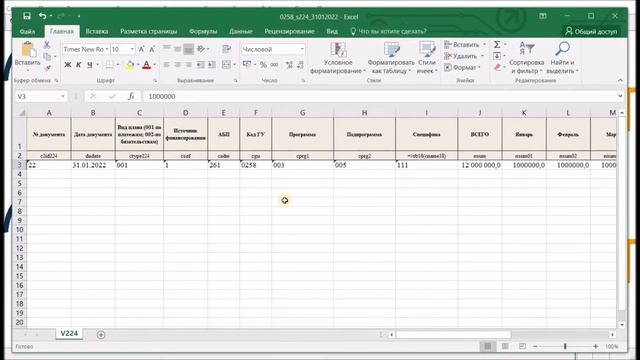This screenshot has height=360, width=640.
Task: Click the zoom slider handle
Action: 565,346
